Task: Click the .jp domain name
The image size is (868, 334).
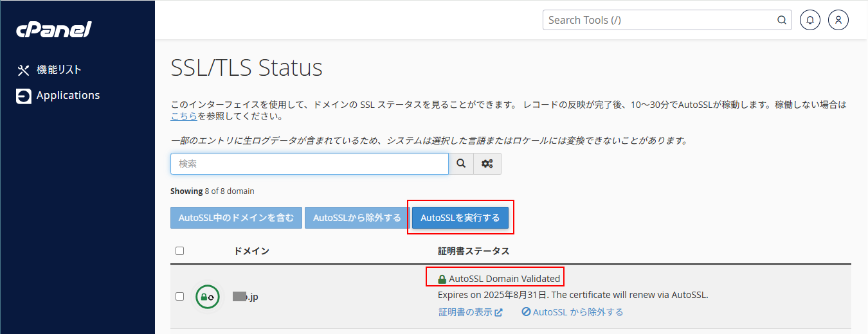Action: click(246, 297)
